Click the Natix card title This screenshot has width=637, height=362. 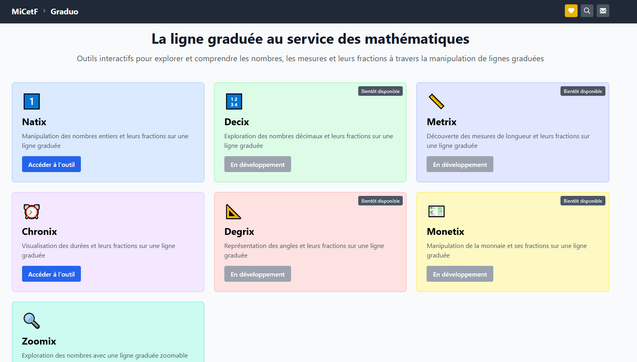(34, 122)
